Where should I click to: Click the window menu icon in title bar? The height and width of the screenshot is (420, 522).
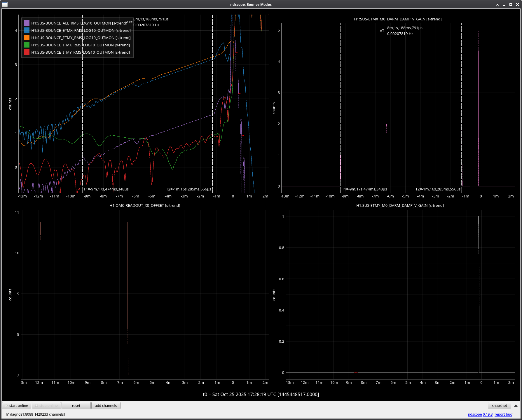[x=5, y=4]
